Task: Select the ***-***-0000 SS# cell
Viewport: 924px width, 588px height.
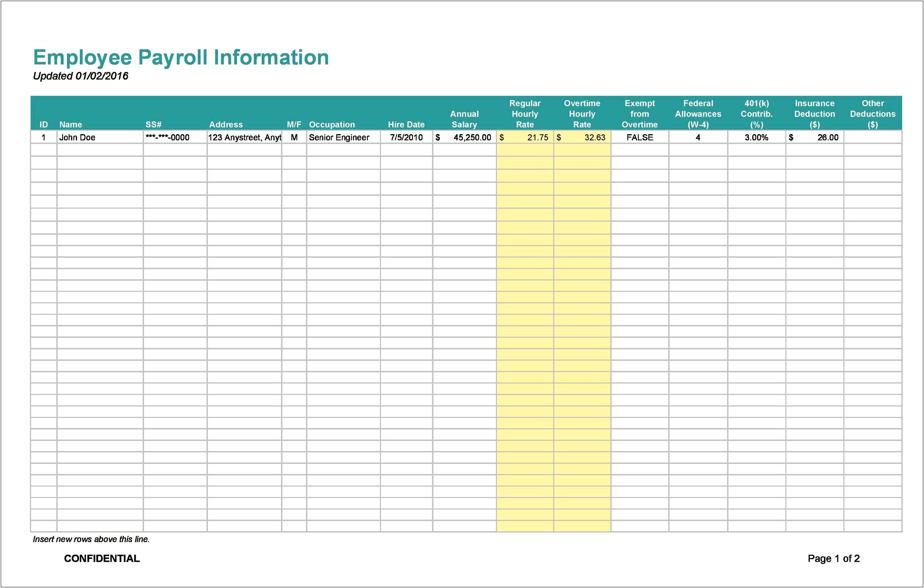Action: 175,137
